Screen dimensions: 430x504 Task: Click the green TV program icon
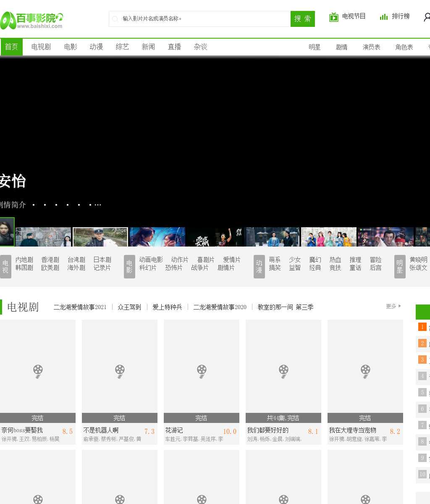pyautogui.click(x=334, y=17)
